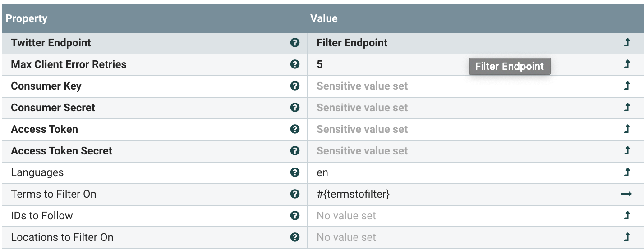Screen dimensions: 644x249
Task: Go to parameter for Terms to Filter On
Action: [626, 194]
